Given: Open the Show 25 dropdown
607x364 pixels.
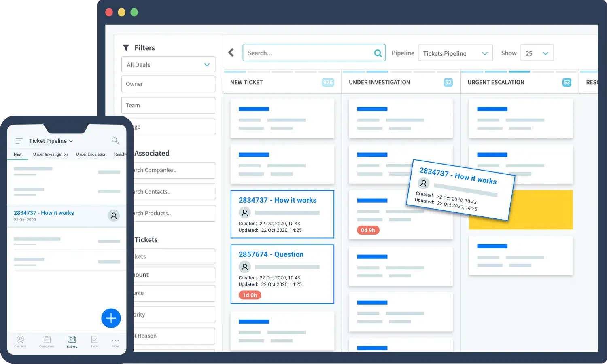Looking at the screenshot, I should click(x=537, y=53).
